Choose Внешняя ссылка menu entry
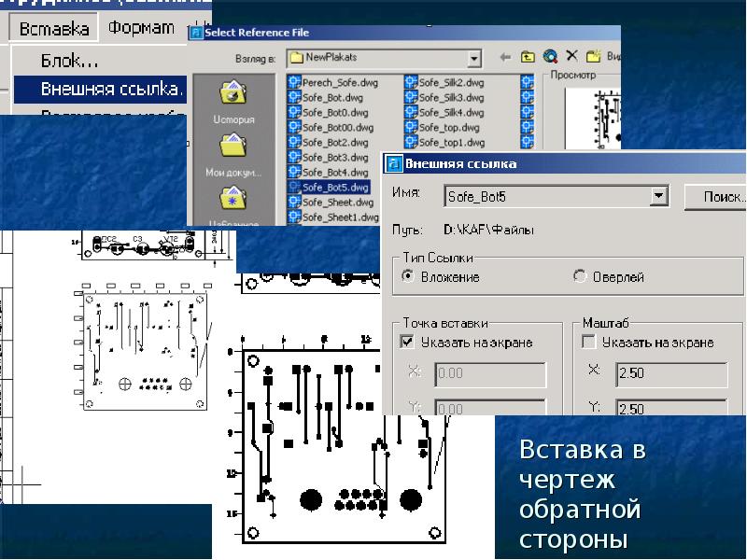747x560 pixels. [x=112, y=90]
